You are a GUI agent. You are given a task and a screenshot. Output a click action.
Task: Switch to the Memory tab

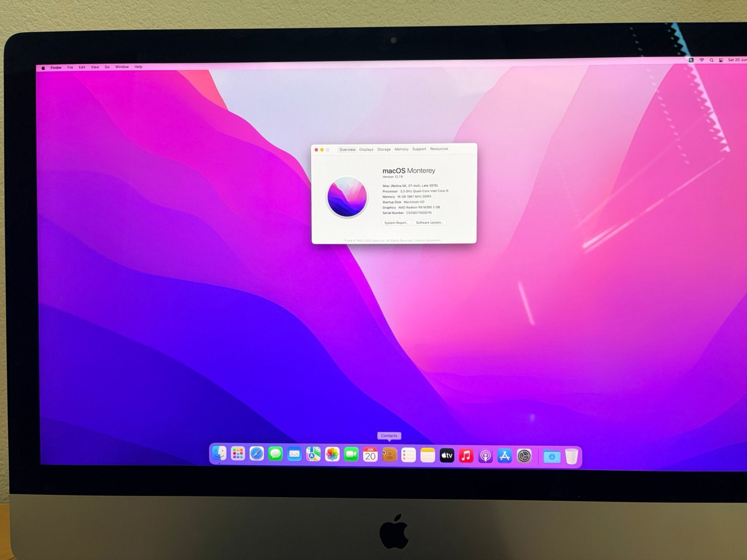coord(402,149)
